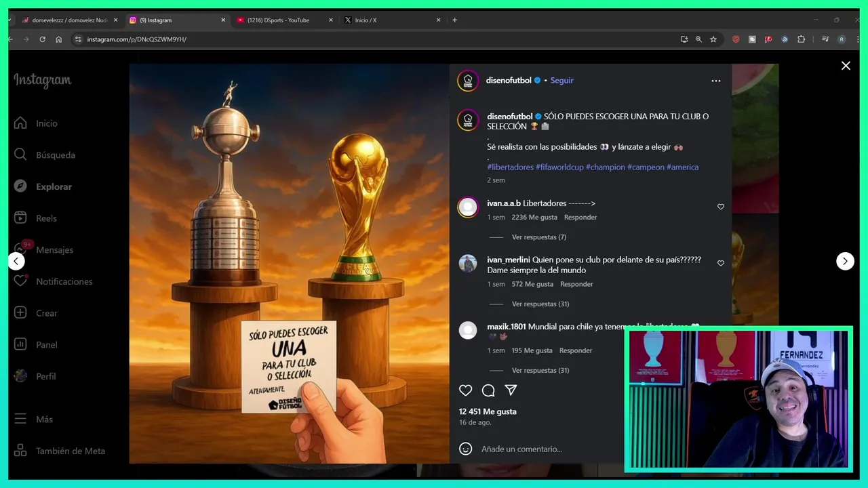Go to Explorar in sidebar

[x=43, y=186]
